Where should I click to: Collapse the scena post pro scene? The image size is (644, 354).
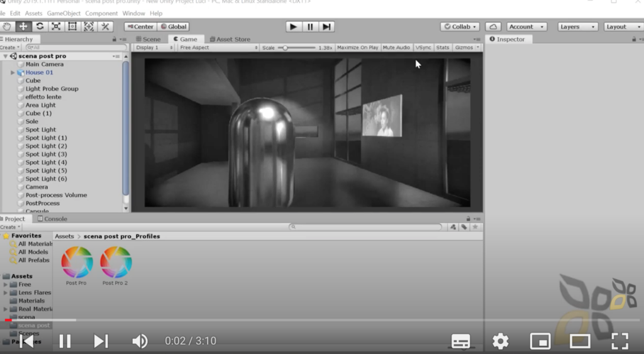click(5, 56)
